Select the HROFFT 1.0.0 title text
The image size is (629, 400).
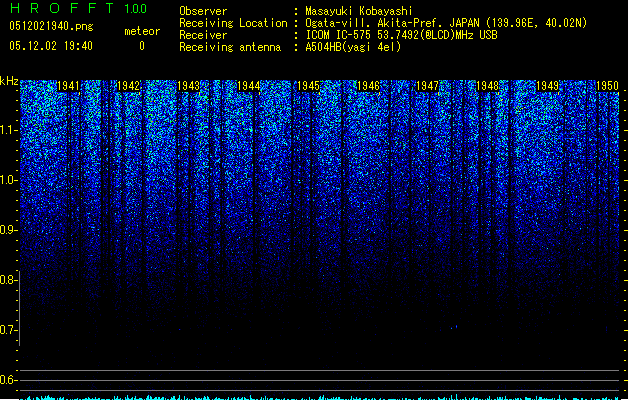pos(79,8)
